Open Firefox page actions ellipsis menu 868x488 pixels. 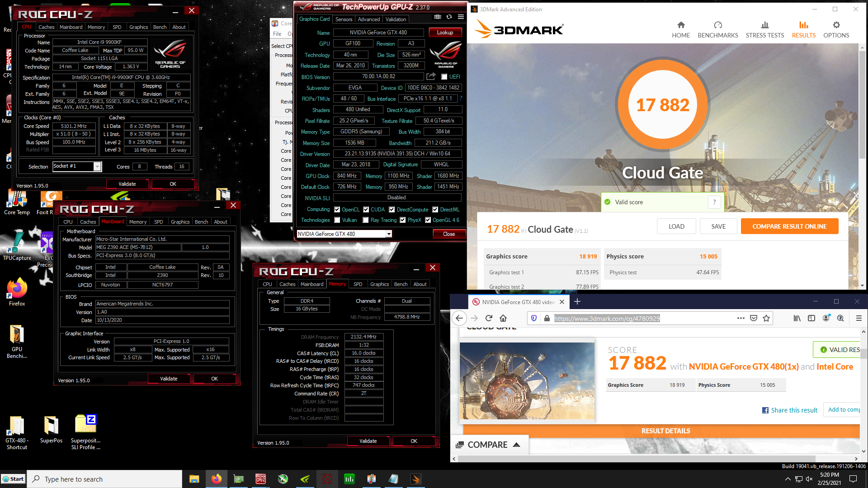(741, 318)
